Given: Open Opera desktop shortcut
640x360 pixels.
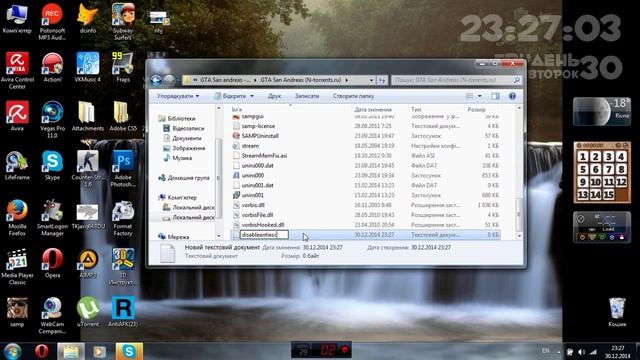Looking at the screenshot, I should click(52, 264).
